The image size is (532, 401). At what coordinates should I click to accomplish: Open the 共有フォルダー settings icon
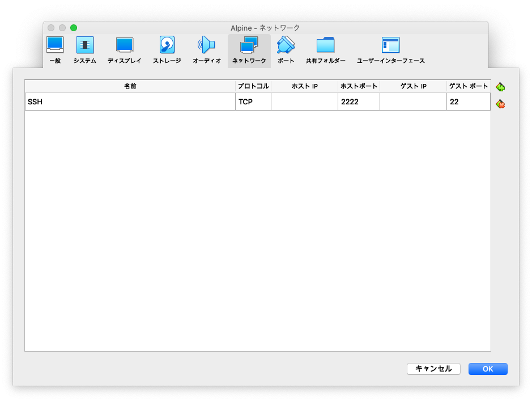tap(326, 50)
